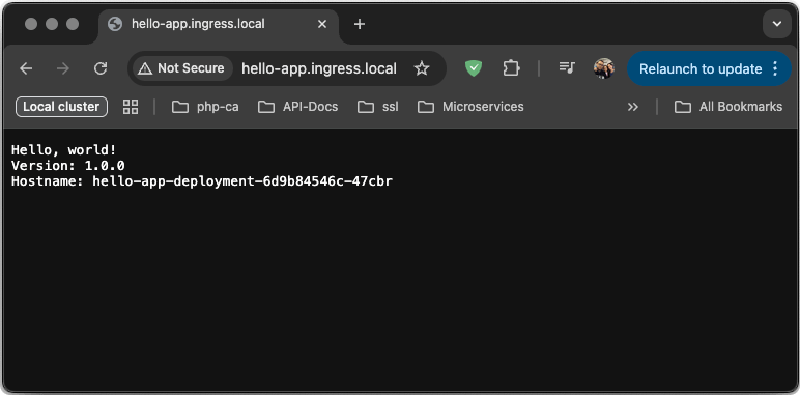Open the Local cluster bookmark
This screenshot has height=395, width=800.
pos(62,107)
